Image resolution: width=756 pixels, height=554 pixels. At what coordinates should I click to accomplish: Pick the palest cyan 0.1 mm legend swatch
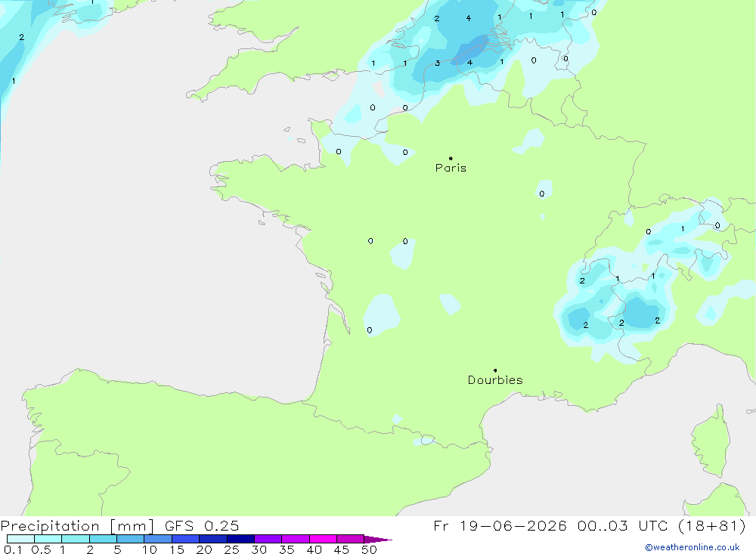point(20,539)
